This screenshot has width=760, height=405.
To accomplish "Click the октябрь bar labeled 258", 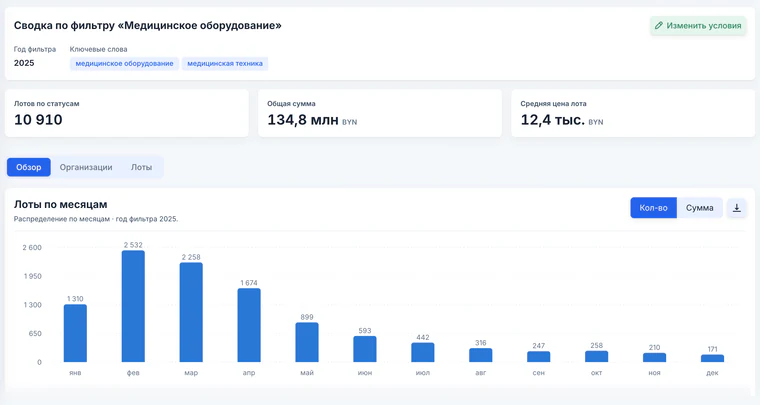I will 596,357.
